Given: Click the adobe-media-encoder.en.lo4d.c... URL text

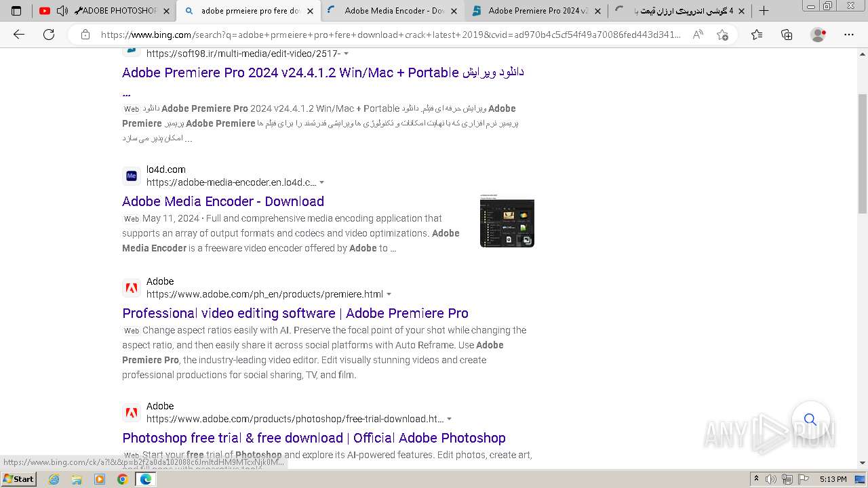Looking at the screenshot, I should [x=231, y=182].
